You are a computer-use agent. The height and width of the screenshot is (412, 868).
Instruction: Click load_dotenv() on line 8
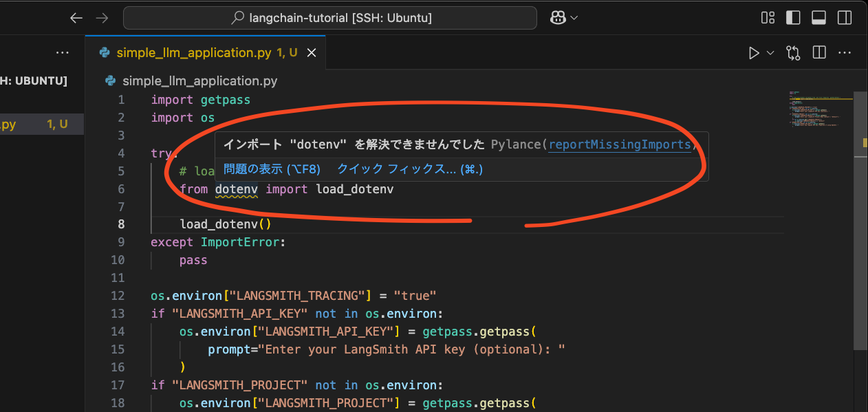226,224
